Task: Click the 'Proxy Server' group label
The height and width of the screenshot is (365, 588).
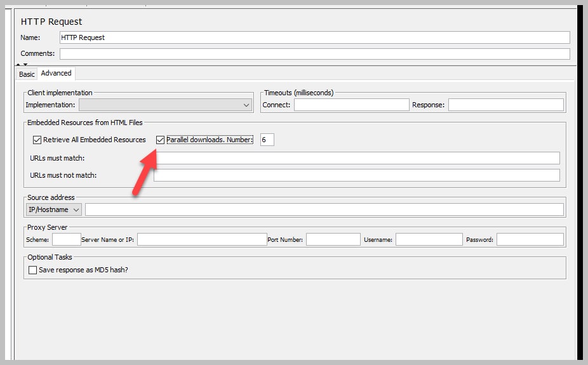Action: click(x=47, y=227)
